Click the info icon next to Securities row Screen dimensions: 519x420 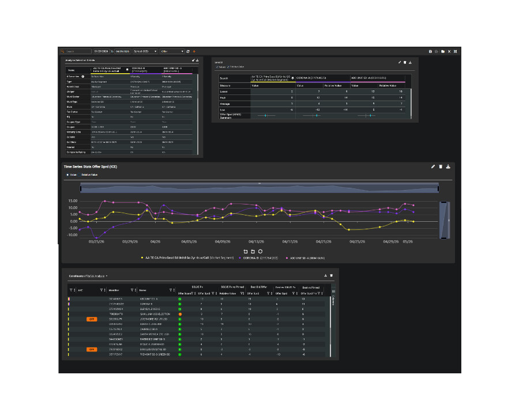(82, 77)
